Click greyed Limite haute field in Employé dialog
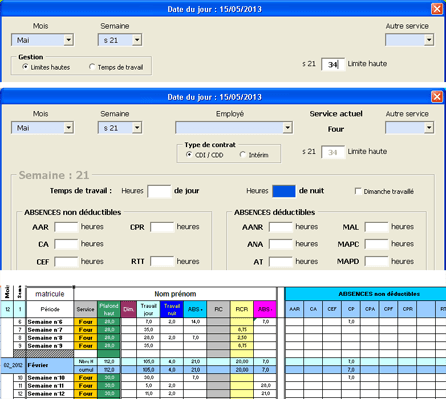 coord(333,152)
